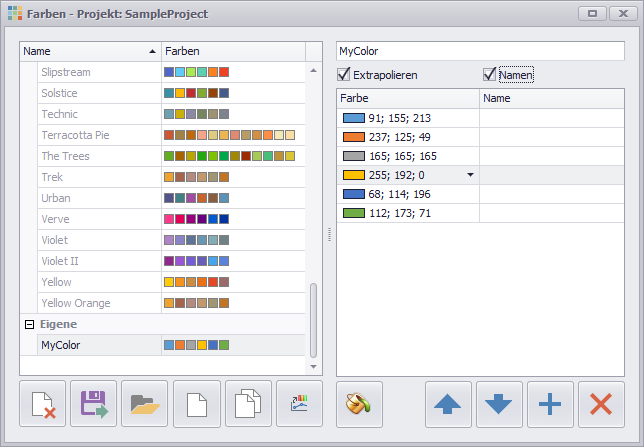
Task: Click the green swatch 112; 173; 71
Action: click(x=354, y=213)
